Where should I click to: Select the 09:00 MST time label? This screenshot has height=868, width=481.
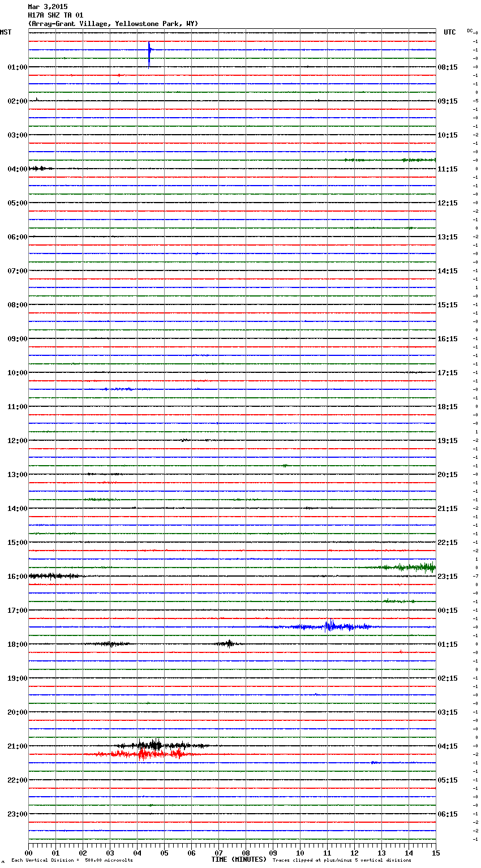click(18, 339)
